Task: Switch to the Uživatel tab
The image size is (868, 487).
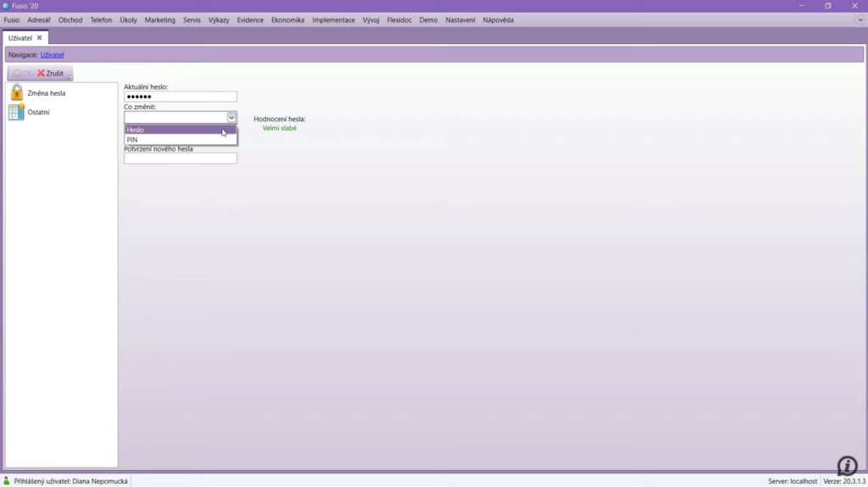Action: (20, 38)
